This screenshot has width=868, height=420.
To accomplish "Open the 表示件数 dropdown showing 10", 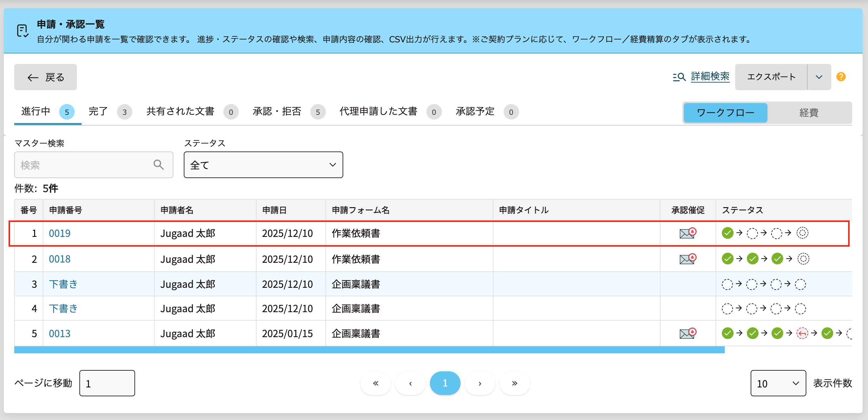I will [778, 383].
